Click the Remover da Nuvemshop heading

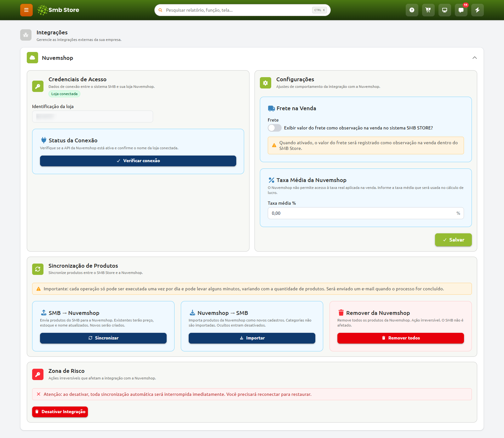pyautogui.click(x=378, y=313)
